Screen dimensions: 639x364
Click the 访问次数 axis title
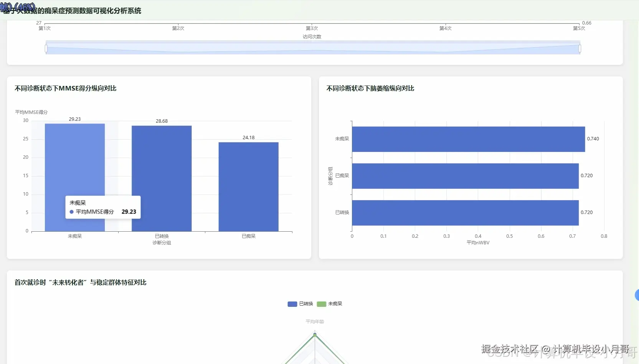312,37
